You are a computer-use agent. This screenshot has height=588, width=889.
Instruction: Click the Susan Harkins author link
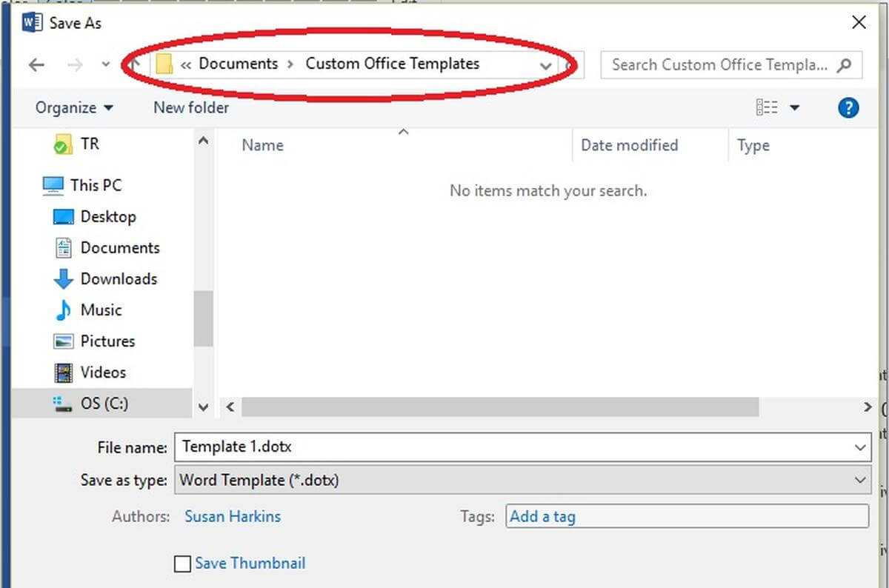(x=233, y=517)
